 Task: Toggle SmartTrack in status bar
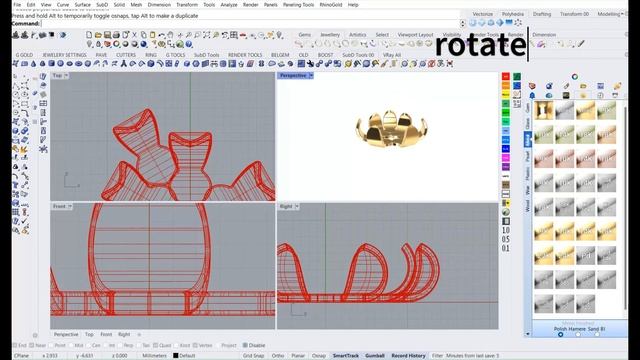click(346, 356)
